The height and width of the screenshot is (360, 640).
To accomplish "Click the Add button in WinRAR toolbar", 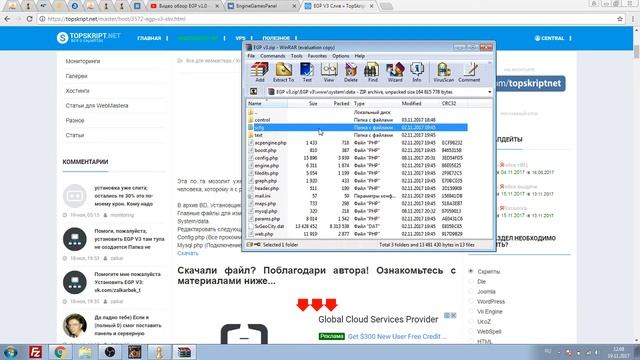I will coord(260,72).
